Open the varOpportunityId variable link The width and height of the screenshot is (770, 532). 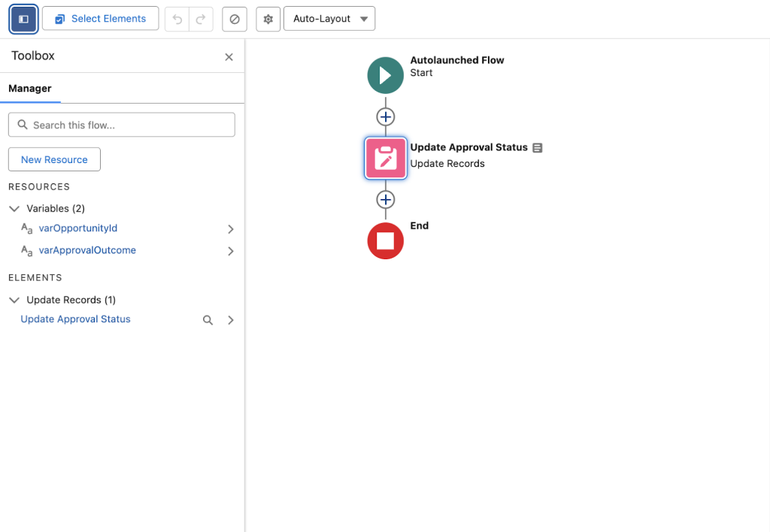pos(78,228)
